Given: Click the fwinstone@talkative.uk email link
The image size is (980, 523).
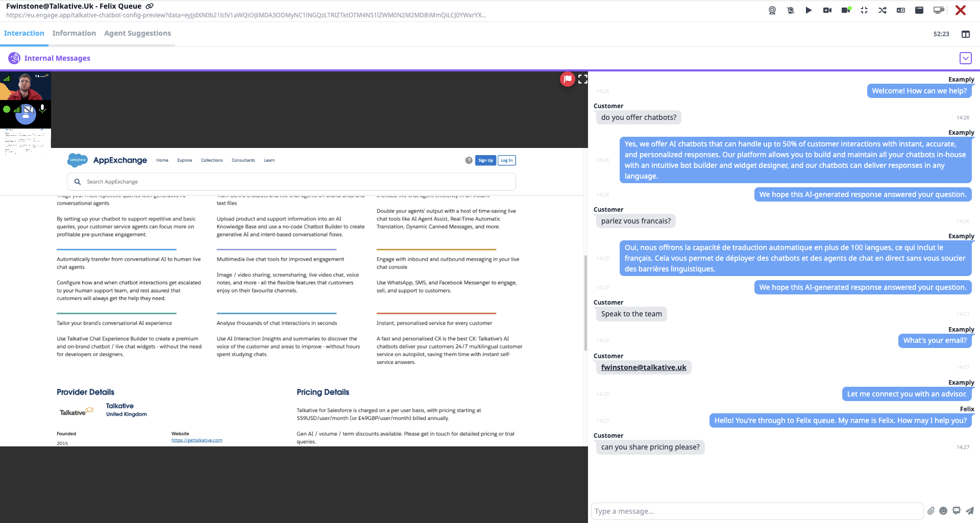Looking at the screenshot, I should [x=644, y=367].
